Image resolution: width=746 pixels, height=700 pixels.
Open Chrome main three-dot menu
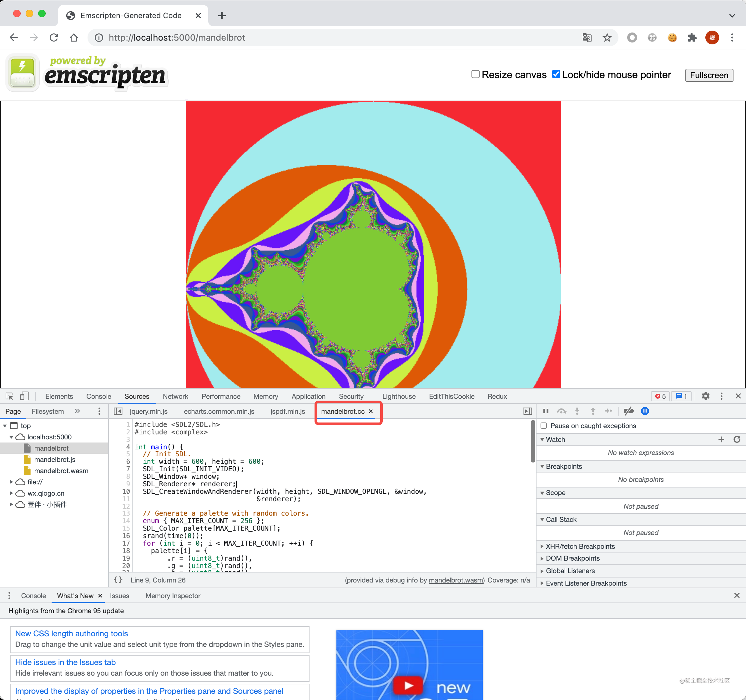(x=732, y=37)
